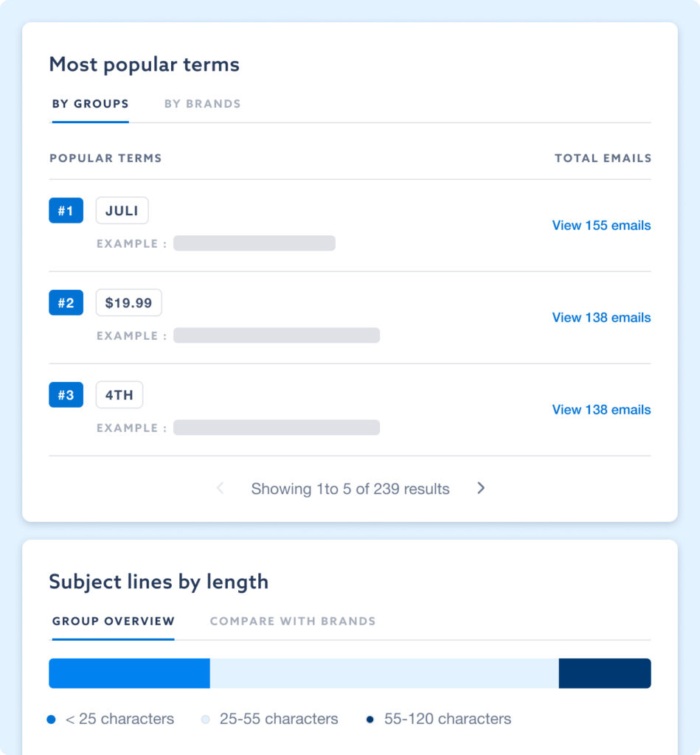
Task: Open View 155 emails link
Action: point(601,226)
